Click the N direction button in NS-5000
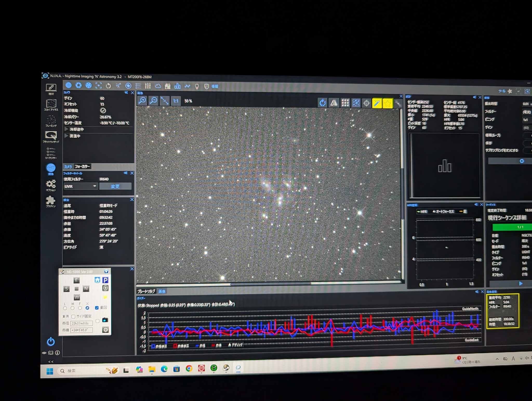532x401 pixels. coord(86,289)
